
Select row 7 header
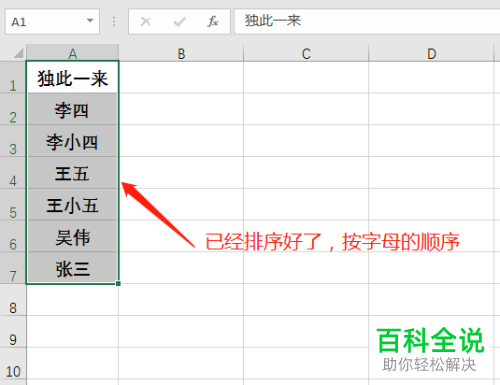point(13,268)
